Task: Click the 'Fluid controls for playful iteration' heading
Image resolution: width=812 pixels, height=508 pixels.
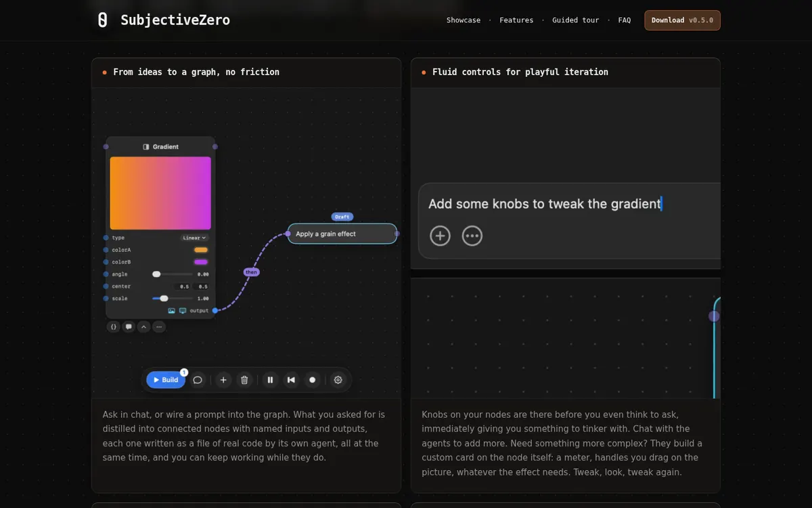Action: point(520,72)
